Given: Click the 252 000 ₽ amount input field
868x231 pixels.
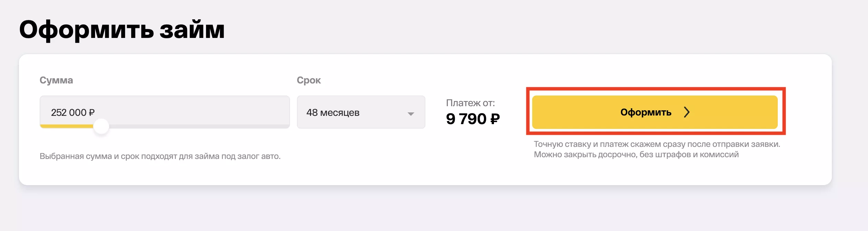Looking at the screenshot, I should coord(165,111).
